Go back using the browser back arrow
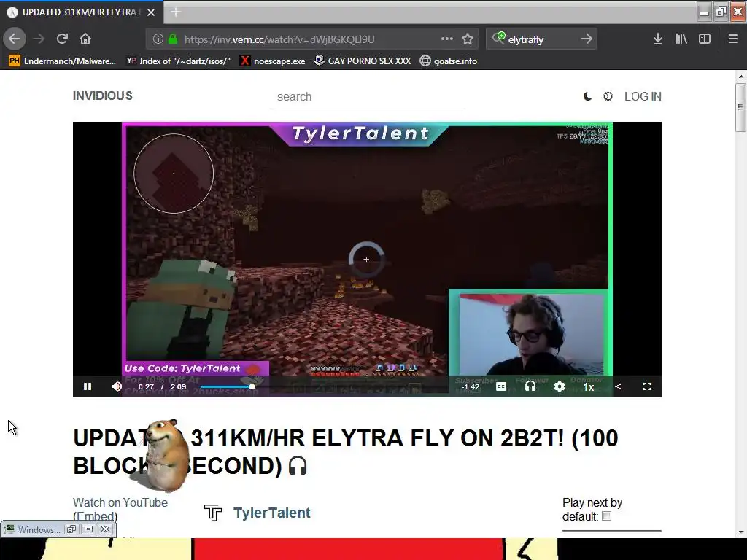The height and width of the screenshot is (560, 747). (15, 39)
